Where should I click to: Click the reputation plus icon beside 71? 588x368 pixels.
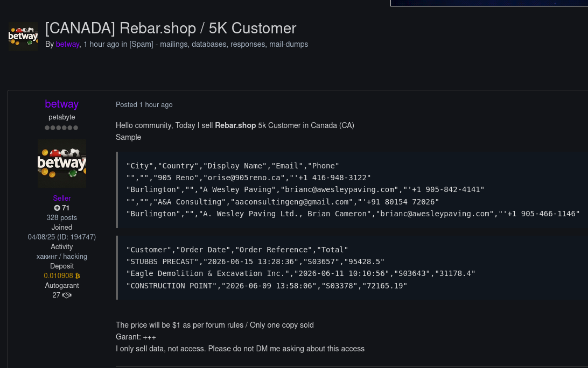57,208
